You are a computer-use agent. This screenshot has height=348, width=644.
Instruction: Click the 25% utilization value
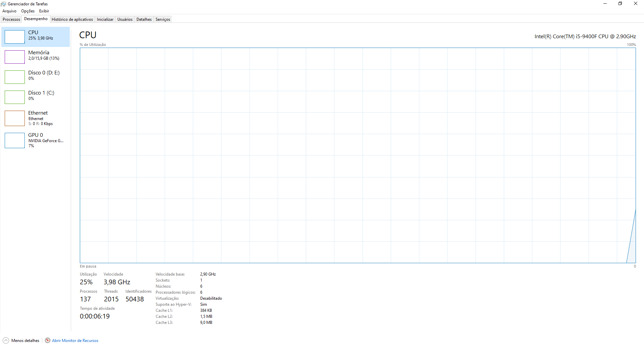[x=86, y=282]
